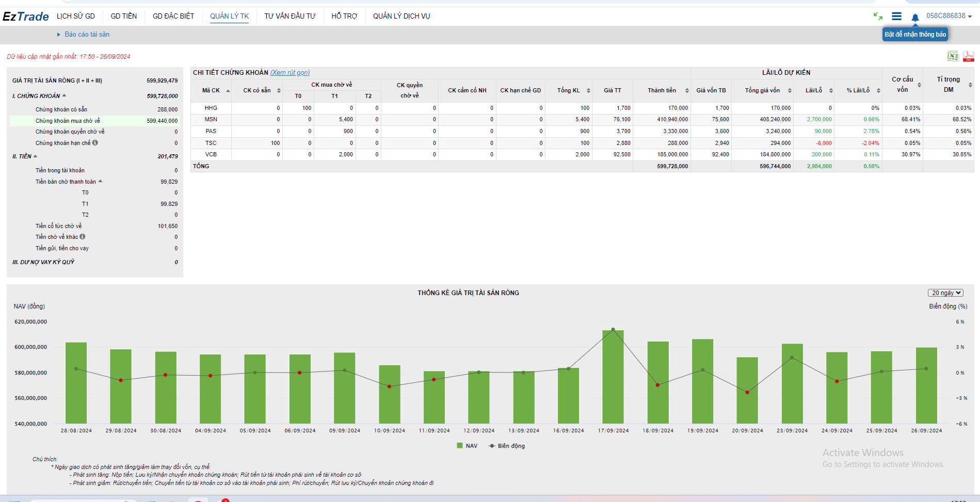980x502 pixels.
Task: Select Tiền cổ tức chờ về row
Action: point(95,226)
